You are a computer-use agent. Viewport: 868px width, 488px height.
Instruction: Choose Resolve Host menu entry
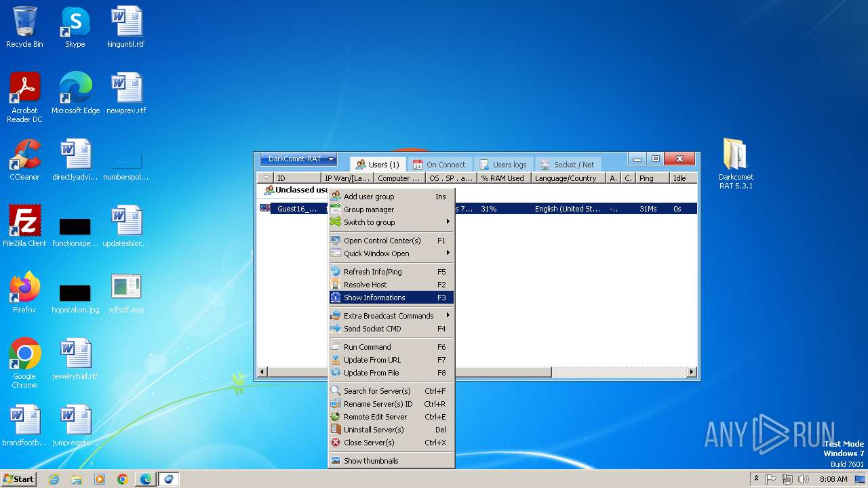(391, 285)
